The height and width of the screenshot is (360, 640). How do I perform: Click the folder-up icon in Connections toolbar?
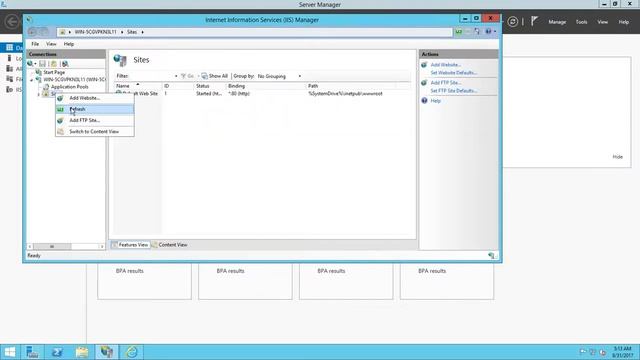54,64
